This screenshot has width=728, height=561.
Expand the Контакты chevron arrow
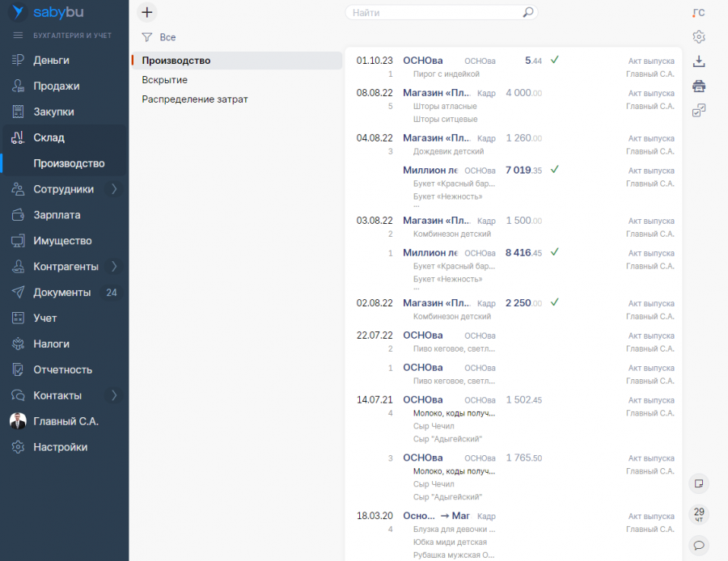pos(114,395)
